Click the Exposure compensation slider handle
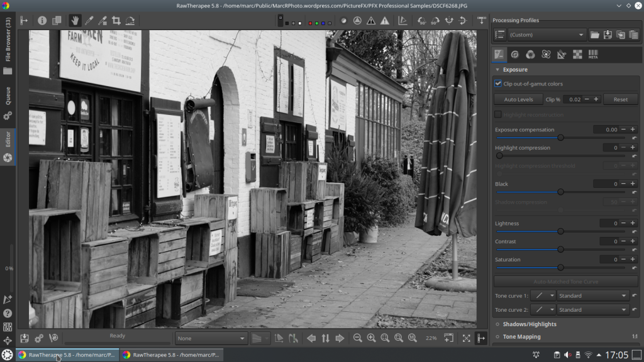The image size is (644, 362). 560,138
